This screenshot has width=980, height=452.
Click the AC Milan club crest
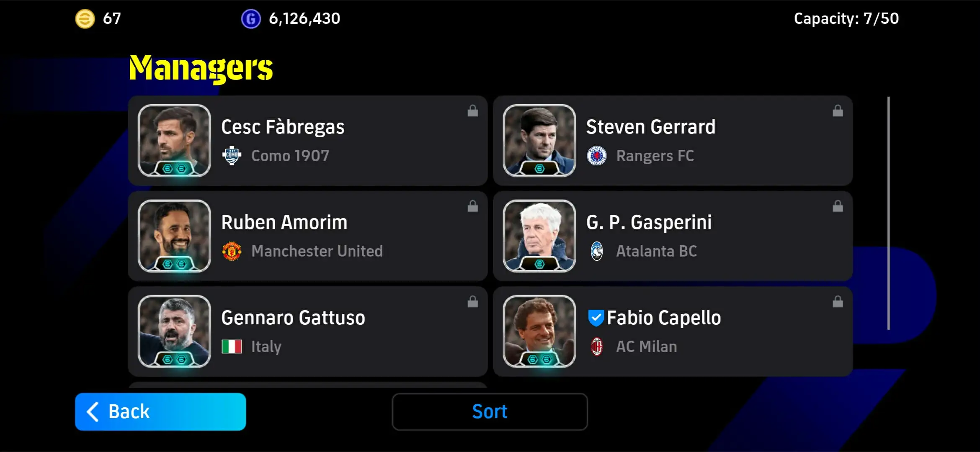[597, 347]
